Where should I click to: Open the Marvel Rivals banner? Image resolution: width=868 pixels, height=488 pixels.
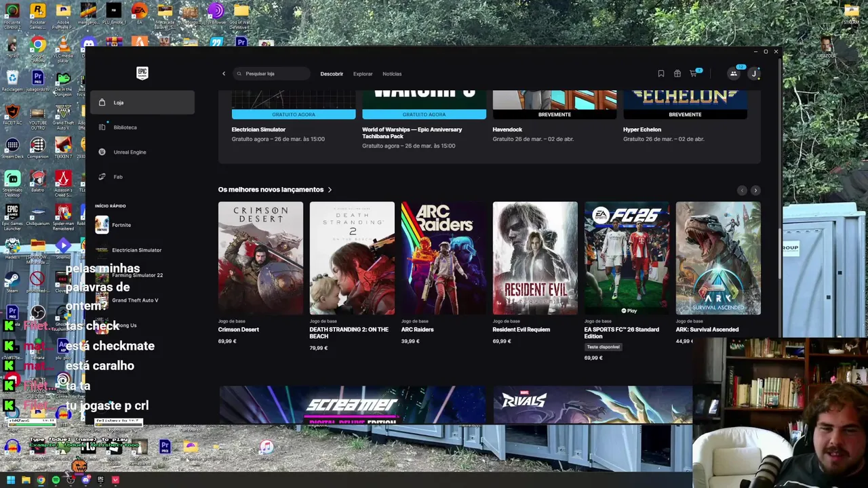coord(593,405)
